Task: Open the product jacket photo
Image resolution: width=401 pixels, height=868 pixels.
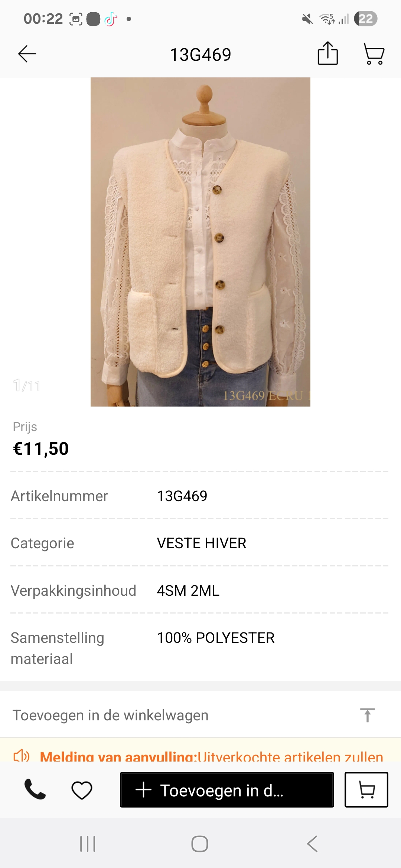Action: pos(200,242)
